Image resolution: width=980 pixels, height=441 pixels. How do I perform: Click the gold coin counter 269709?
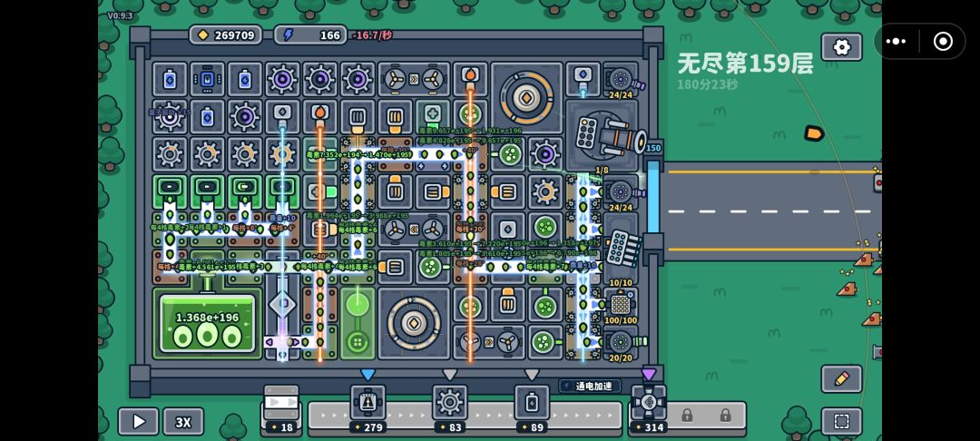tap(226, 35)
